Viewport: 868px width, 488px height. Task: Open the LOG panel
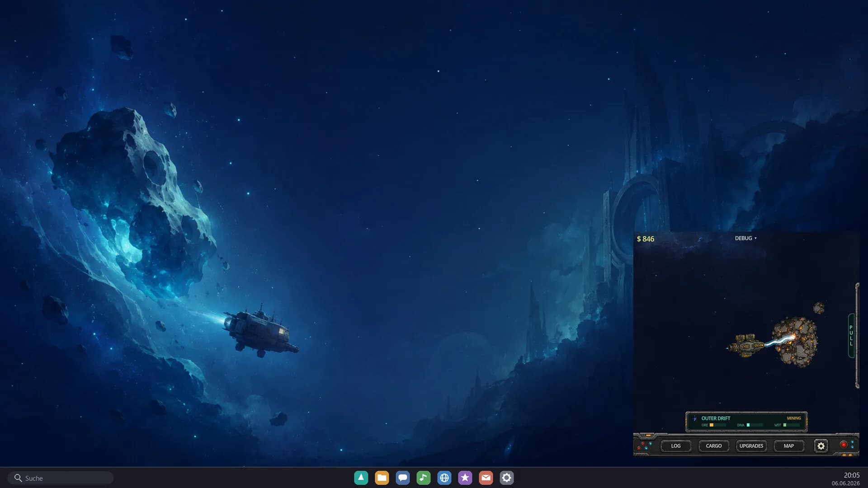[x=676, y=446]
